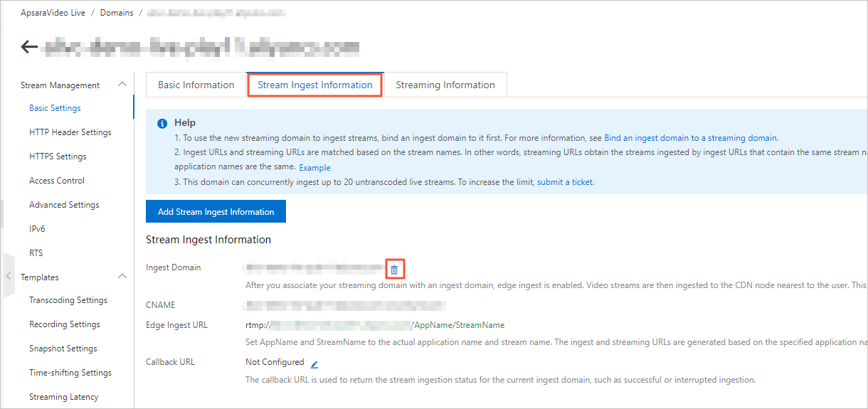The width and height of the screenshot is (868, 409).
Task: Click the Help info icon
Action: click(162, 123)
